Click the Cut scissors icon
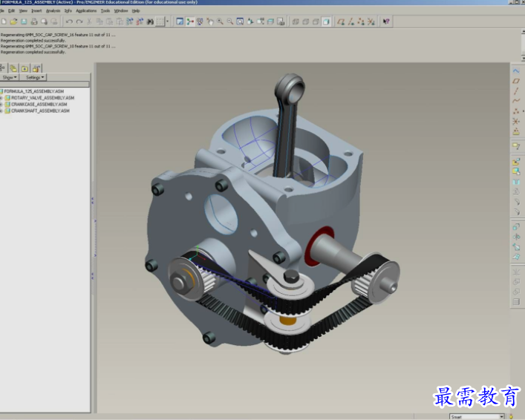The height and width of the screenshot is (420, 525). (x=89, y=22)
